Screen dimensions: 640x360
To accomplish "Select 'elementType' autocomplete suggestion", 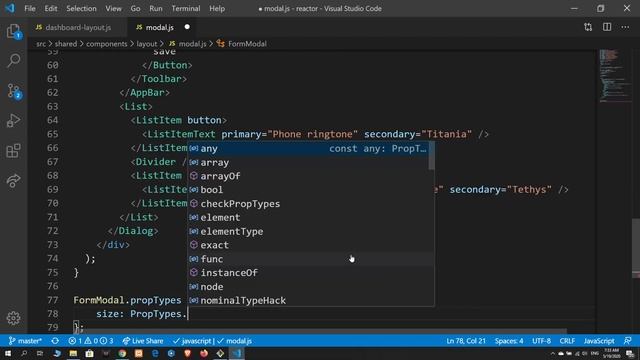I will (308, 231).
